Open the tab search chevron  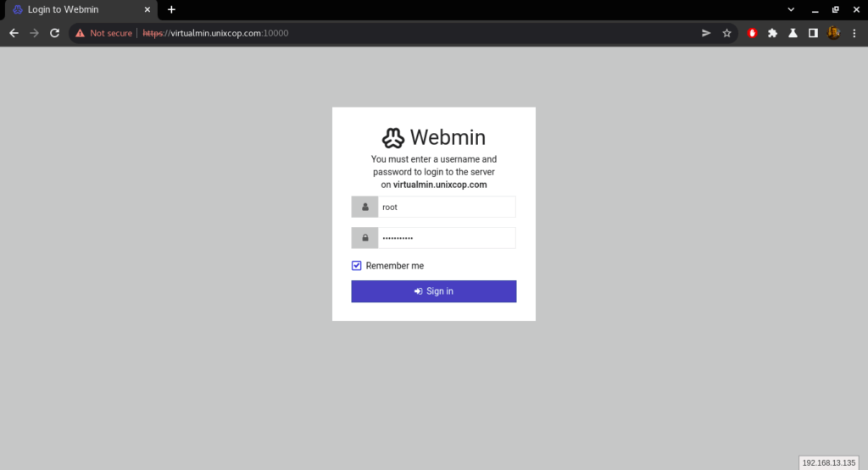[791, 9]
